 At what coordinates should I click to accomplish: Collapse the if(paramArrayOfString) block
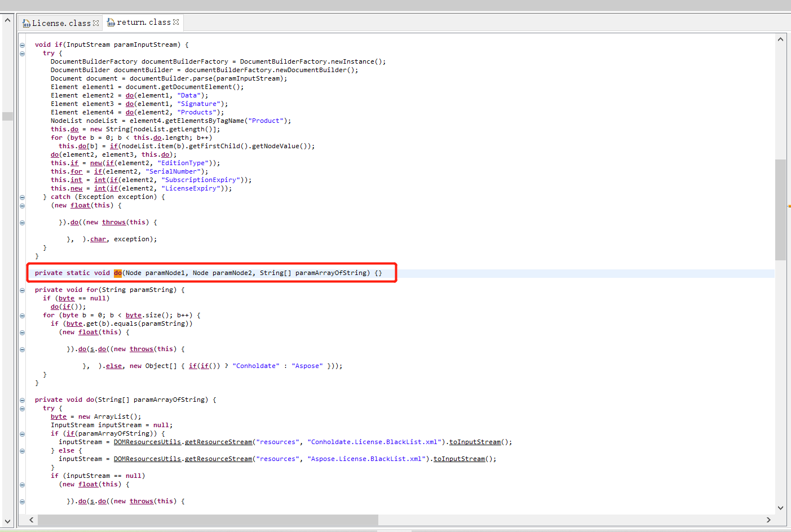coord(22,434)
